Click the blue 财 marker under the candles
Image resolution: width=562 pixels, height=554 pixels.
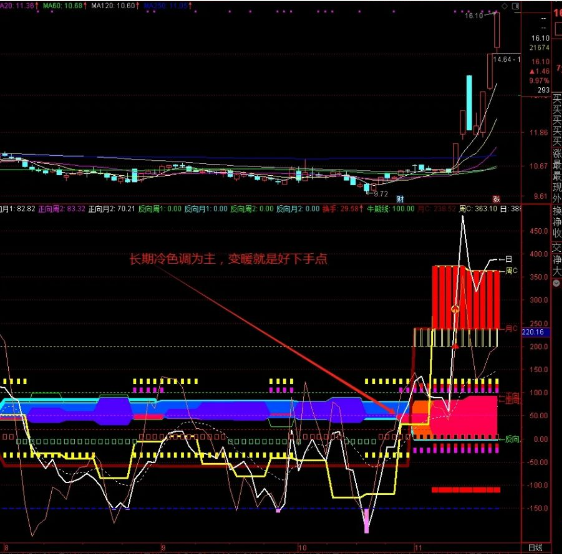[400, 199]
